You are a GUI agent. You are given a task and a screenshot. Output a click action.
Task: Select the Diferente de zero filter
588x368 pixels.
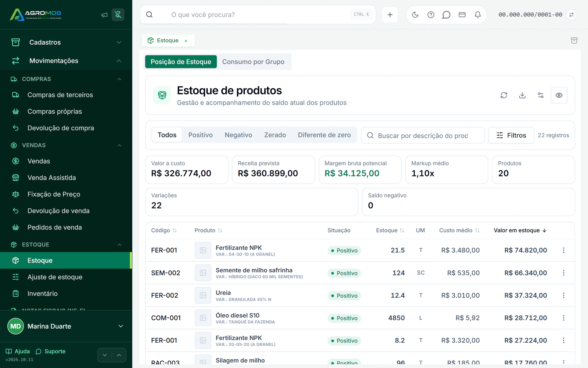coord(324,135)
